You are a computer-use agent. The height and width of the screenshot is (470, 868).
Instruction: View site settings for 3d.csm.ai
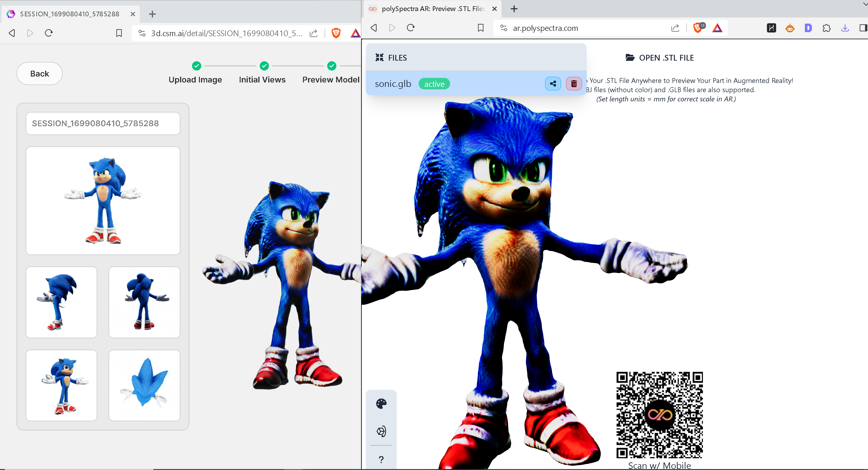click(x=142, y=33)
